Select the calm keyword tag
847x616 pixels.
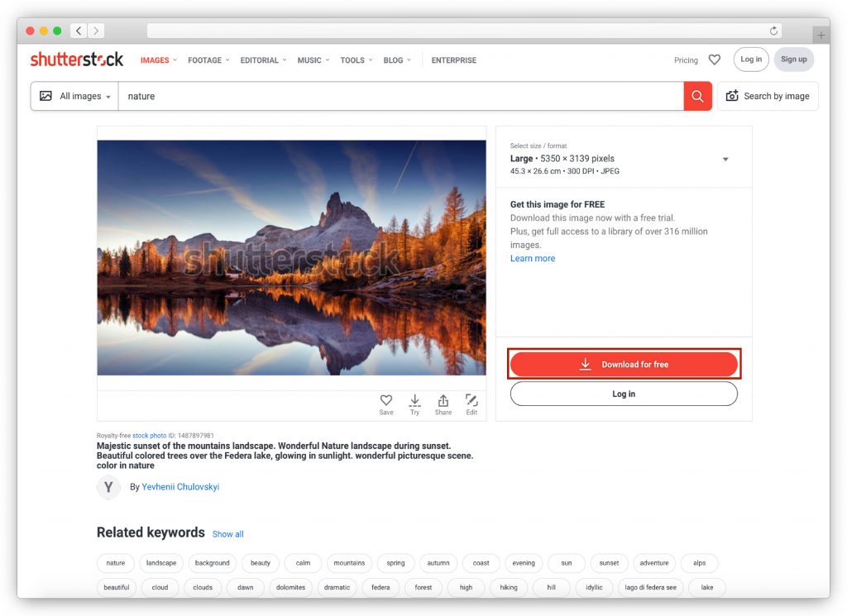coord(303,563)
